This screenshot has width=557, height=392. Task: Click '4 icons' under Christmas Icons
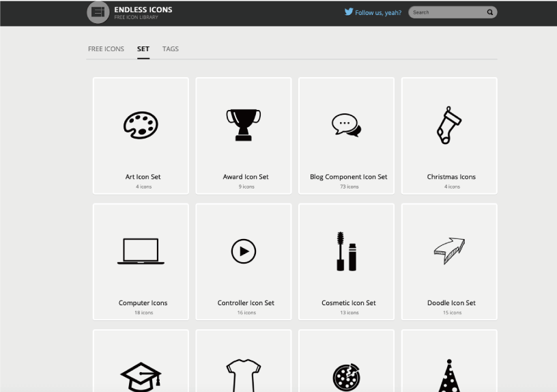tap(452, 186)
